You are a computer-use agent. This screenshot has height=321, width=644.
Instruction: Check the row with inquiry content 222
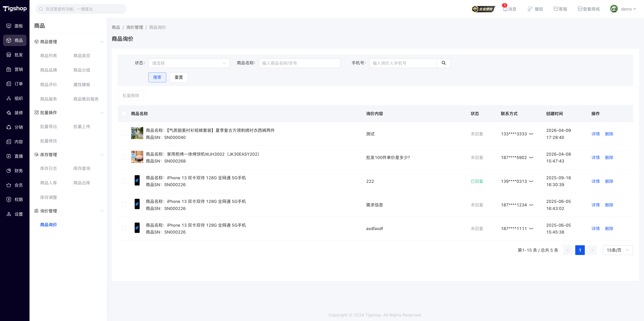coord(124,181)
